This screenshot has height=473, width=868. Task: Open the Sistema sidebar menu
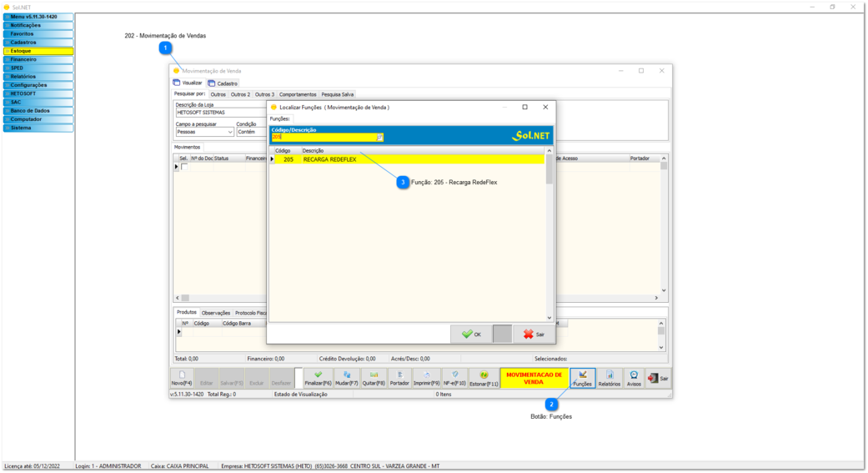[x=38, y=128]
